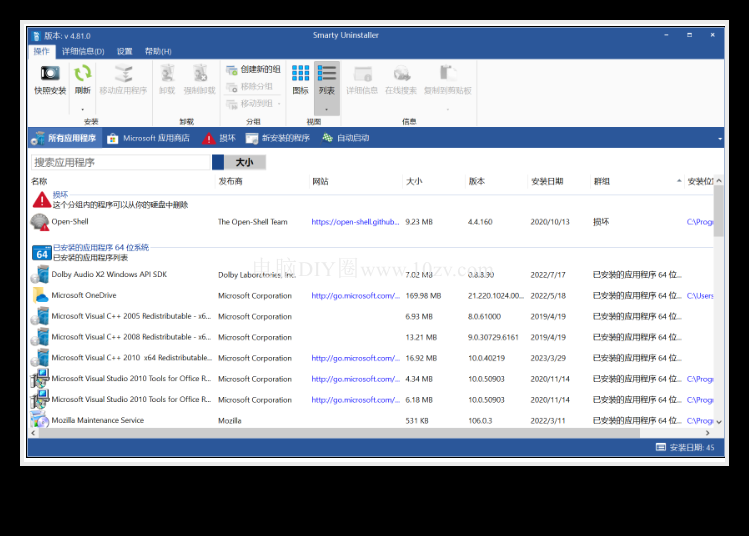749x536 pixels.
Task: Open the 详细信息(D) menu
Action: 83,52
